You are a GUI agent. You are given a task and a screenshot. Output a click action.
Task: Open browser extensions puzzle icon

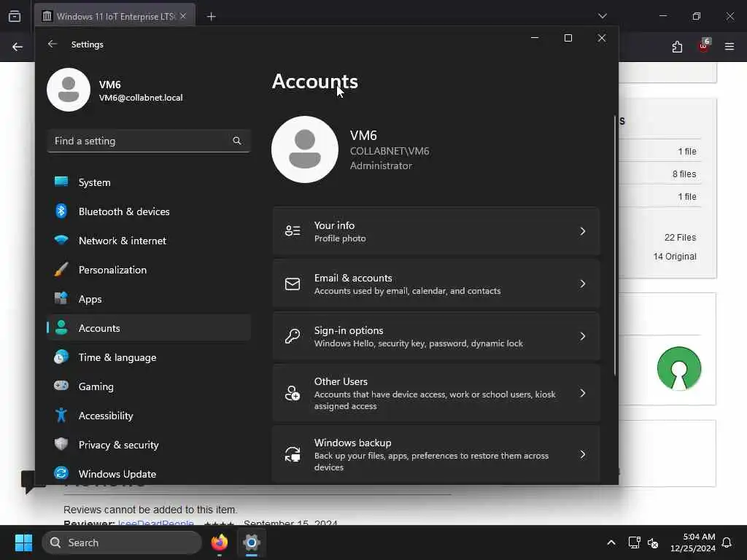click(677, 47)
